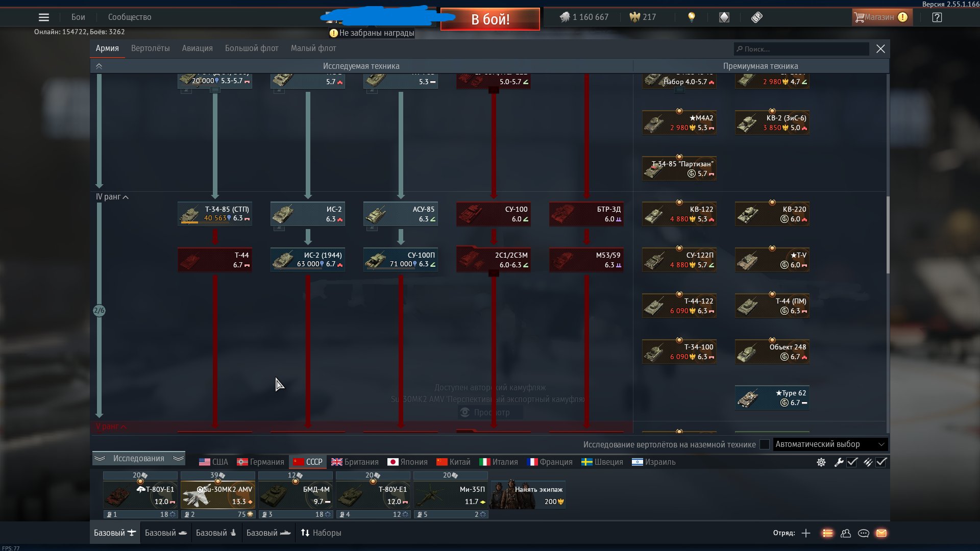Open the hamburger main menu
This screenshot has width=980, height=551.
coord(44,17)
